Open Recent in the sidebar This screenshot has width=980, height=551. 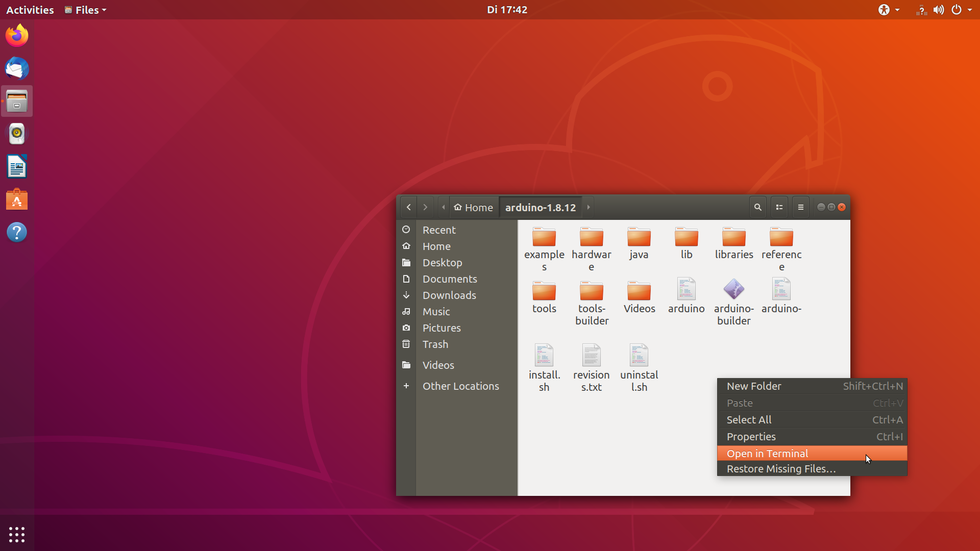click(457, 230)
